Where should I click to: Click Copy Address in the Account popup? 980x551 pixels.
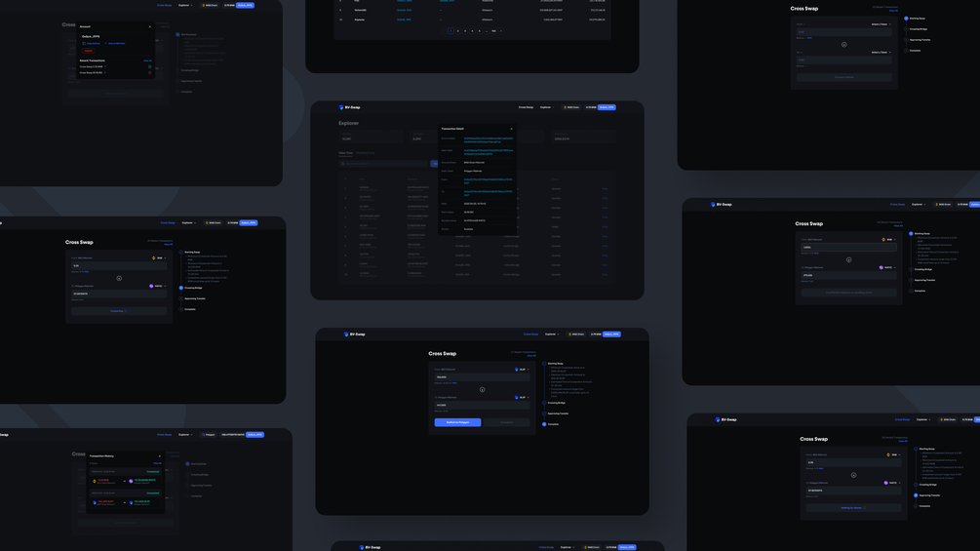click(92, 44)
